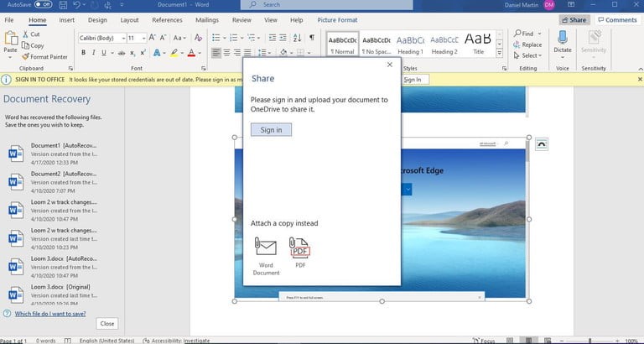Click Sign in within Share dialog

pyautogui.click(x=271, y=130)
